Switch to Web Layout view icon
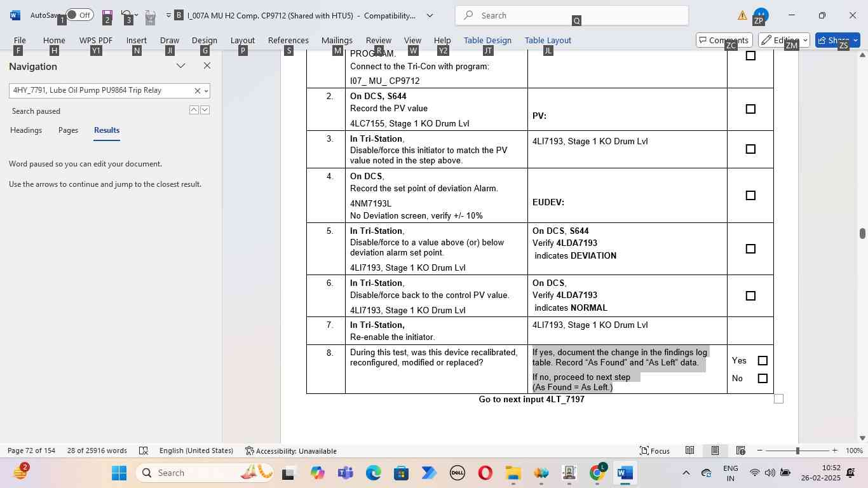The height and width of the screenshot is (488, 868). [x=740, y=451]
